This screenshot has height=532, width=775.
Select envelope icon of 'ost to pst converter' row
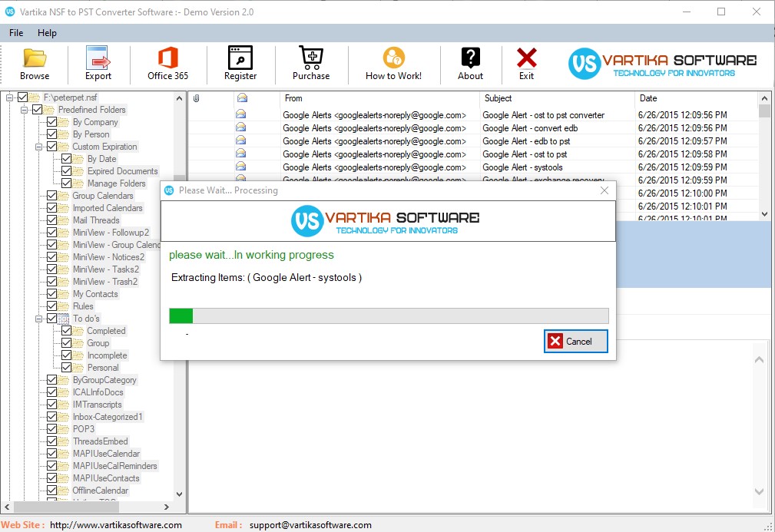tap(240, 114)
